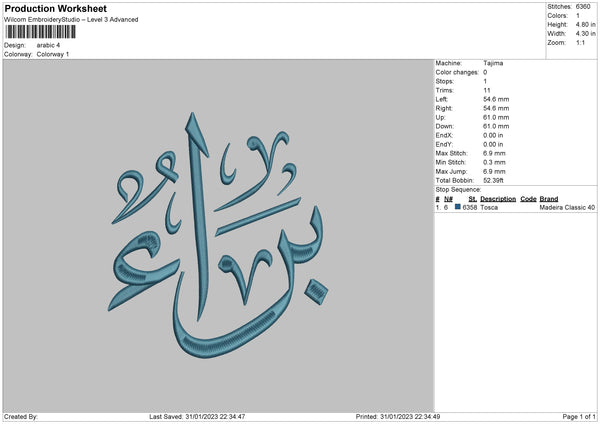The image size is (600, 424).
Task: Click the Stitches value 6360
Action: pos(581,7)
